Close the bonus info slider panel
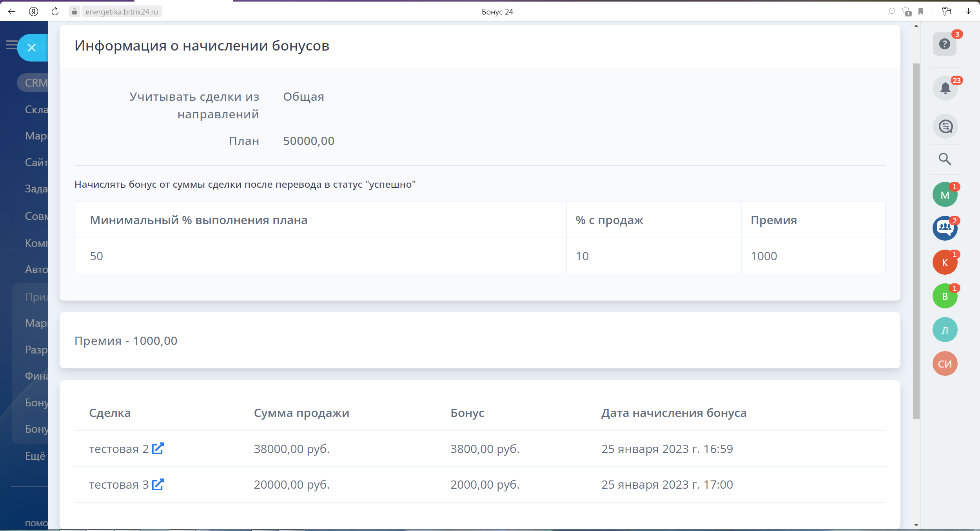 pos(32,48)
